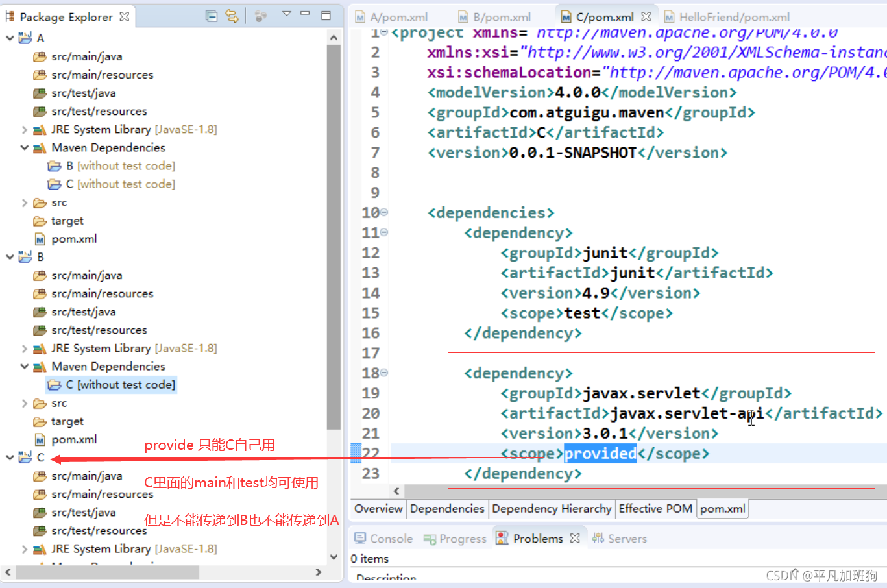Click Package Explorer vertical scrollbar down arrow

pos(334,557)
